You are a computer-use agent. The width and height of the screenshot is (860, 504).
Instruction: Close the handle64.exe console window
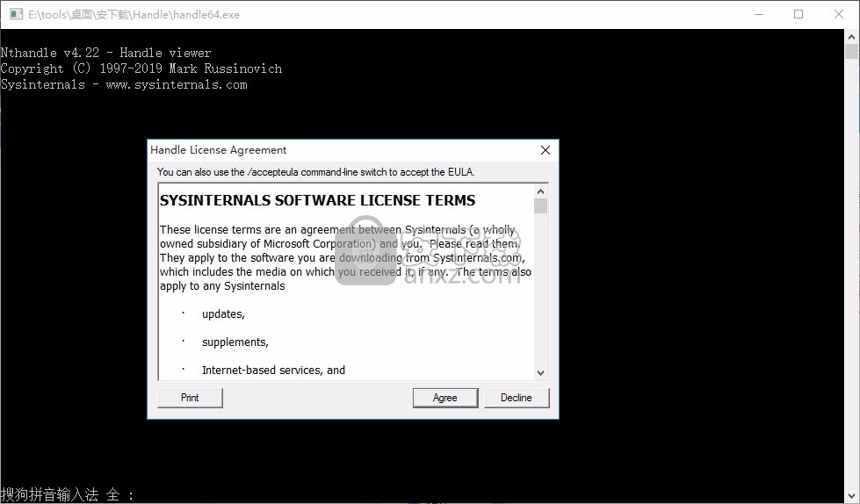[839, 14]
